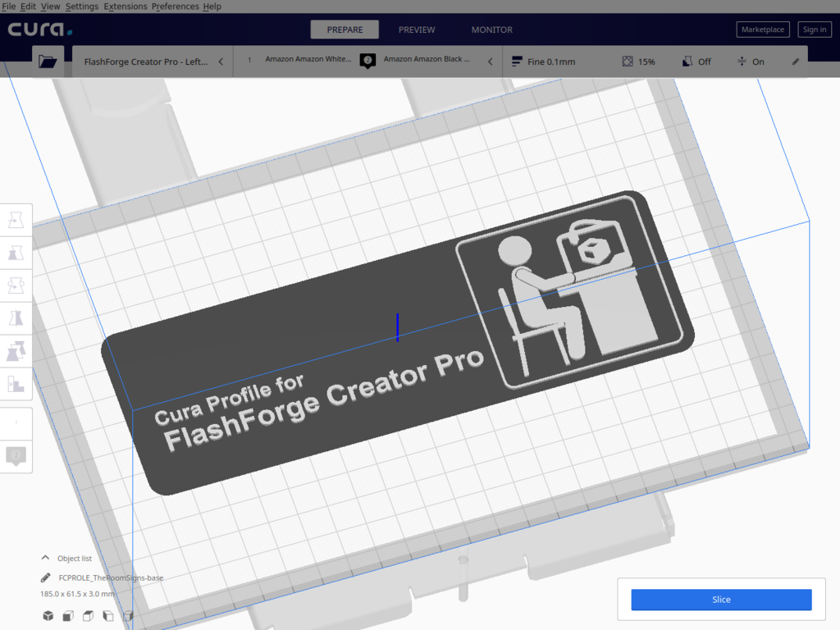This screenshot has width=840, height=630.
Task: Select the Mirror tool
Action: [16, 317]
